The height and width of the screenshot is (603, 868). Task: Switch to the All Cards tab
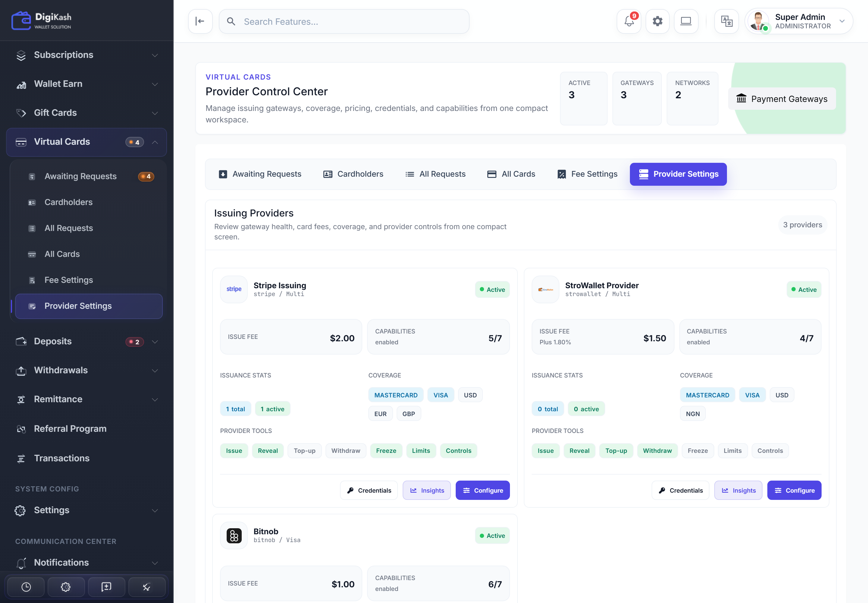[x=511, y=174]
